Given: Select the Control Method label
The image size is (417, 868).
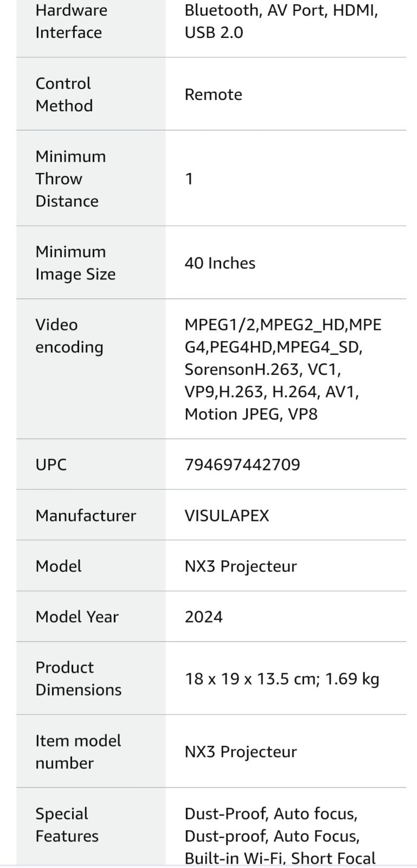Looking at the screenshot, I should pos(64,94).
